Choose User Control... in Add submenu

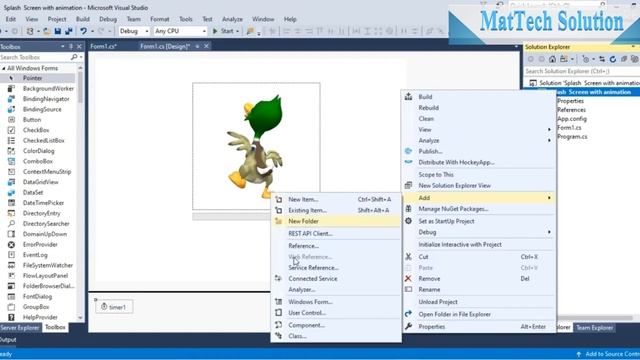pos(307,313)
